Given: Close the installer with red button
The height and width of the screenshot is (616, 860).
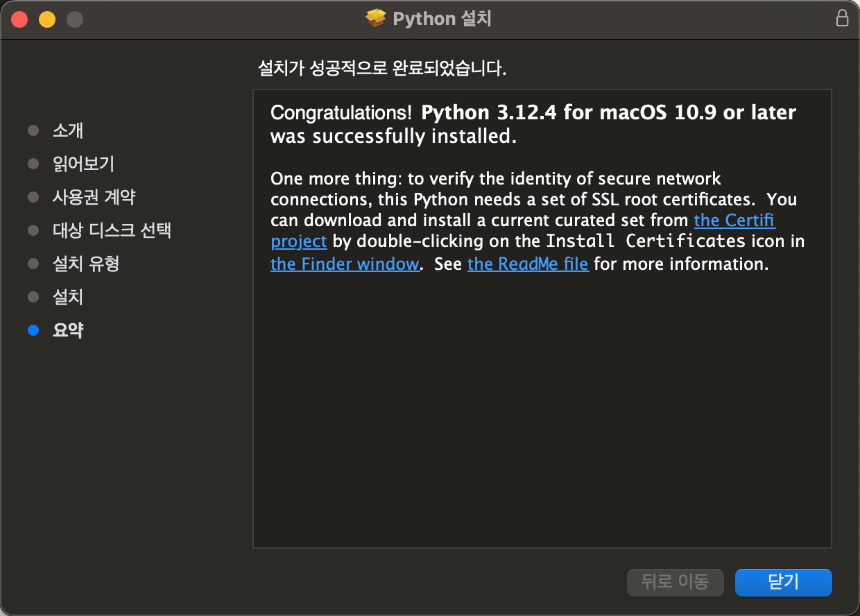Looking at the screenshot, I should coord(19,19).
